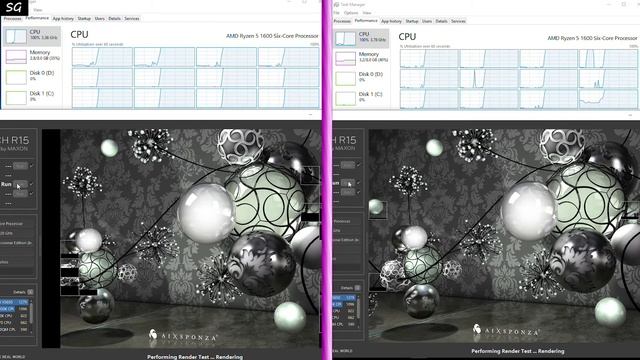Click AMD Ryzen 5 1600 label, left Task Manager

click(x=272, y=36)
